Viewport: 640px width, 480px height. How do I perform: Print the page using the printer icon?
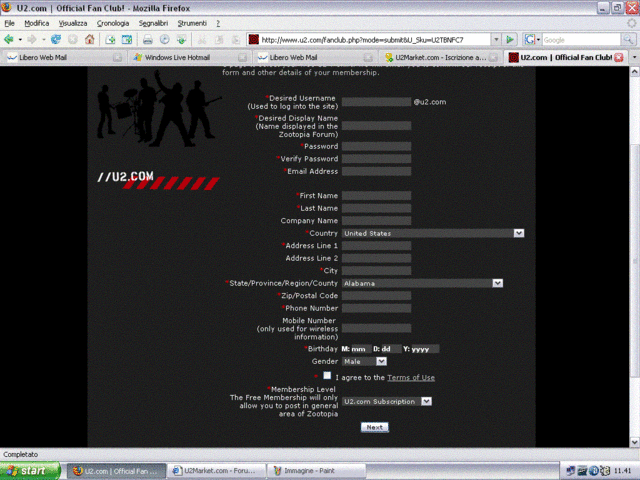click(148, 40)
